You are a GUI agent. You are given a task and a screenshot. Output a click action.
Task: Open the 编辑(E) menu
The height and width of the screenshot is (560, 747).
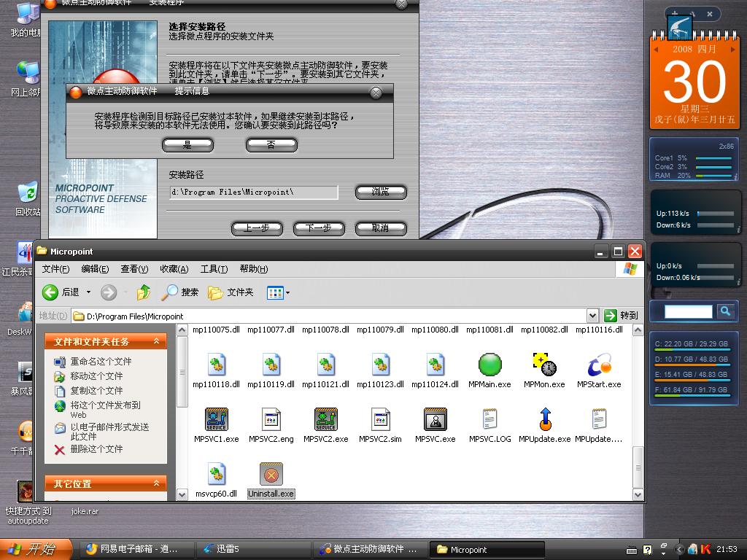95,269
